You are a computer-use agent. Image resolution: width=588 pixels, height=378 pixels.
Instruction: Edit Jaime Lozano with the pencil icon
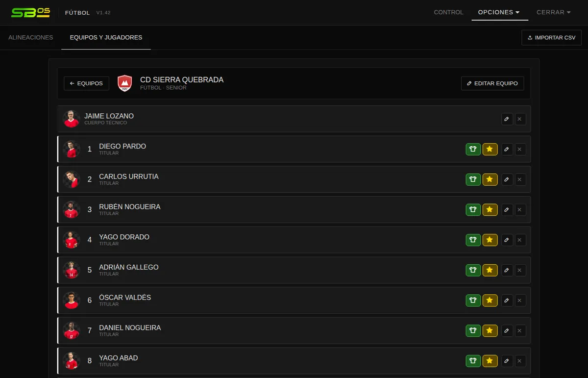click(x=507, y=119)
